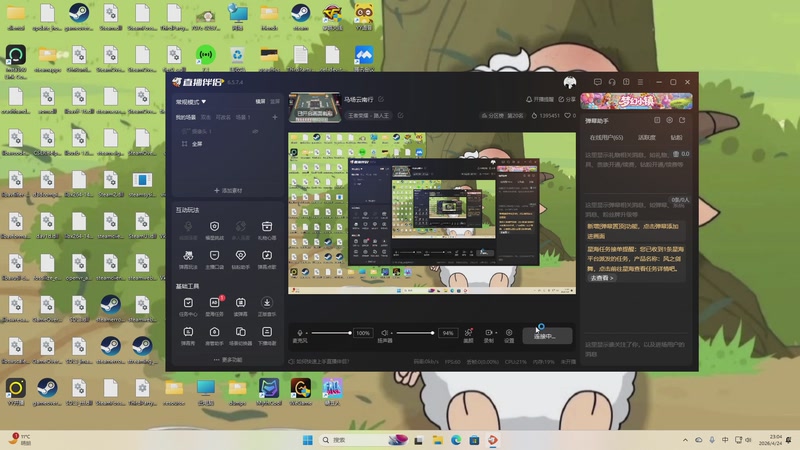Open the 礼物心愿 gift box tool
Screen dimensions: 800x450
coord(267,230)
